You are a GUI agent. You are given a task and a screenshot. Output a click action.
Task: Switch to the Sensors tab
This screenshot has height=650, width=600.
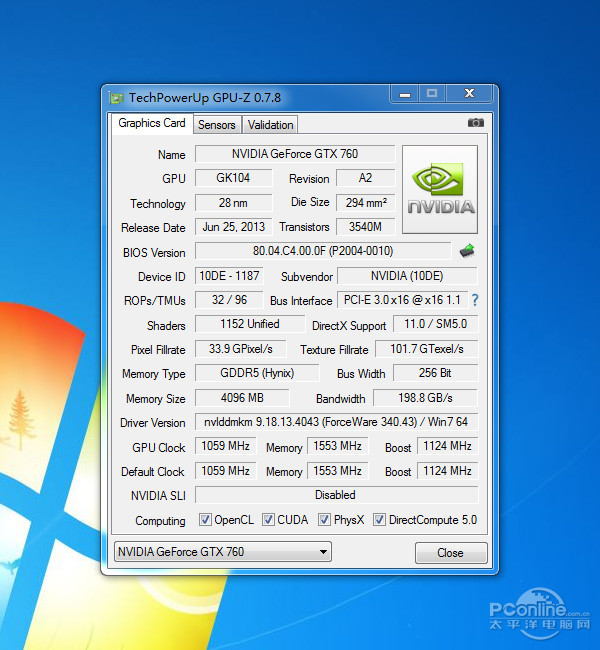216,125
